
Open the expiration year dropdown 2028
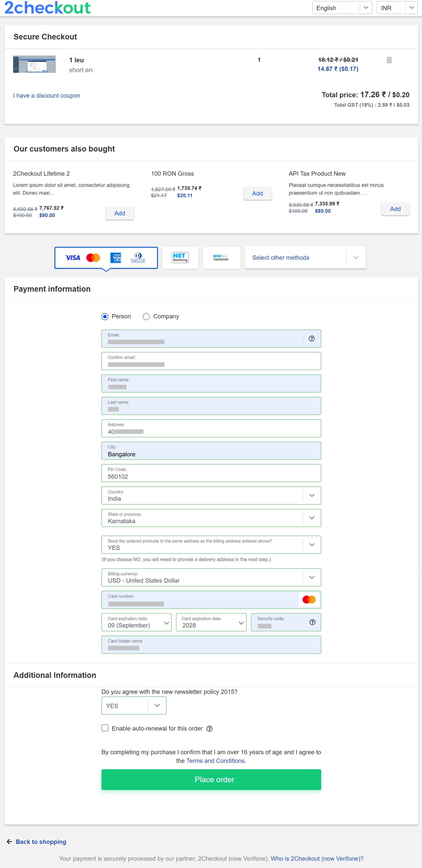(x=211, y=622)
